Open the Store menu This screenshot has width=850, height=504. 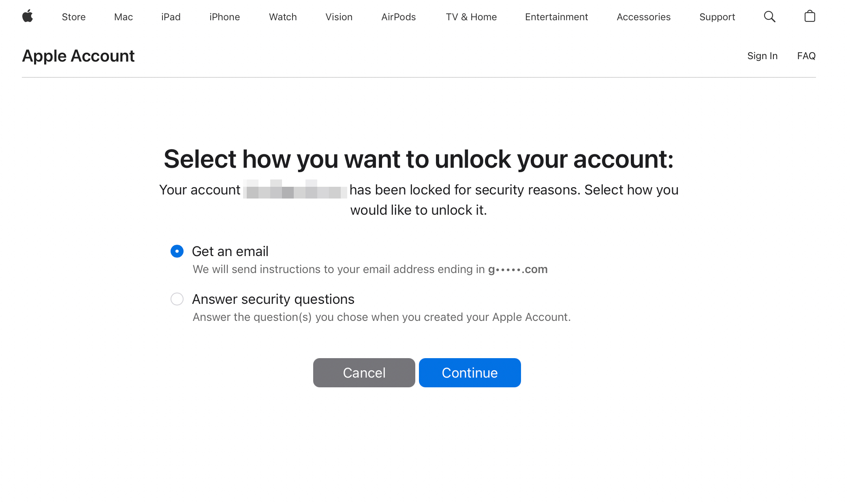(73, 17)
